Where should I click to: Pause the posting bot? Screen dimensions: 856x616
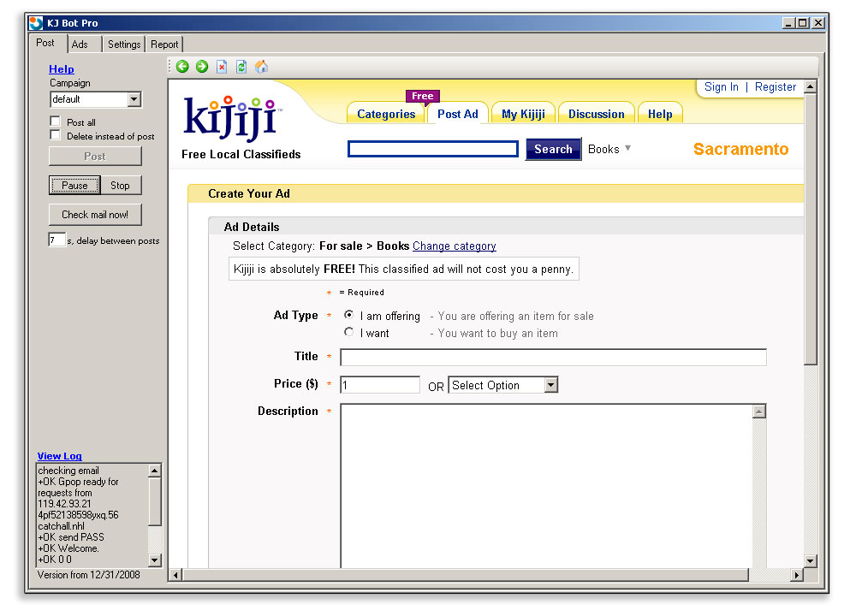74,186
